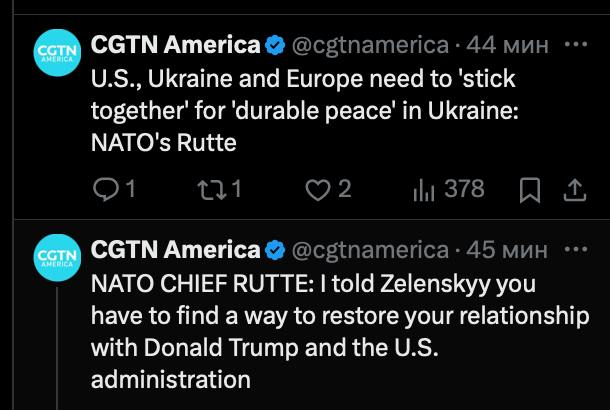Click @cgtnamerica handle in the first tweet
The image size is (610, 410).
[369, 45]
